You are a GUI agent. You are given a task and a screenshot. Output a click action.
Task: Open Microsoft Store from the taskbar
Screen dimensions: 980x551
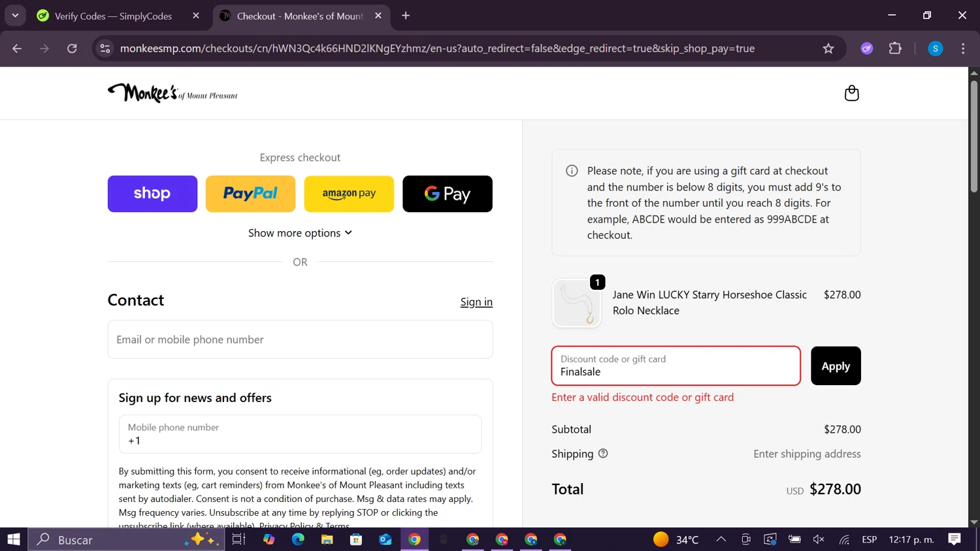(x=356, y=539)
